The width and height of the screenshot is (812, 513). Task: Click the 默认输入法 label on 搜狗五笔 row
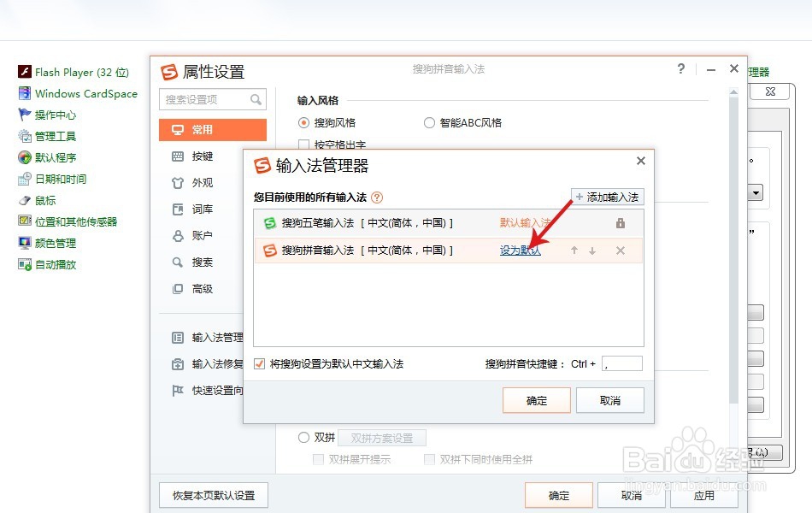tap(525, 223)
